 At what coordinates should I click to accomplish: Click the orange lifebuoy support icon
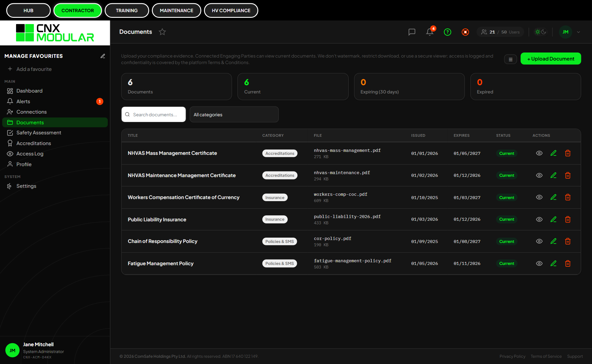tap(465, 32)
